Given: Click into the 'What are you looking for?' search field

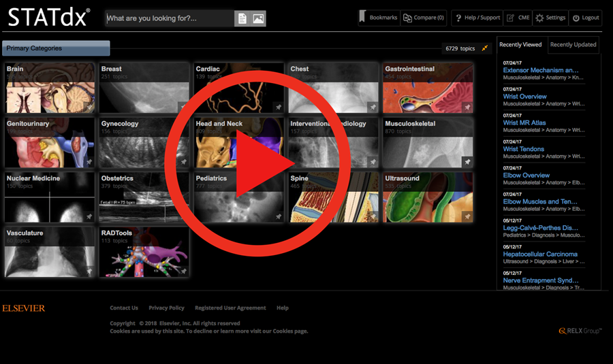Looking at the screenshot, I should [x=170, y=18].
